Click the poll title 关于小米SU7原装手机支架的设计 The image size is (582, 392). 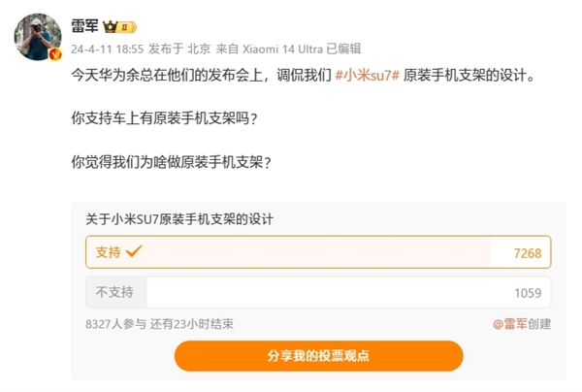[179, 219]
